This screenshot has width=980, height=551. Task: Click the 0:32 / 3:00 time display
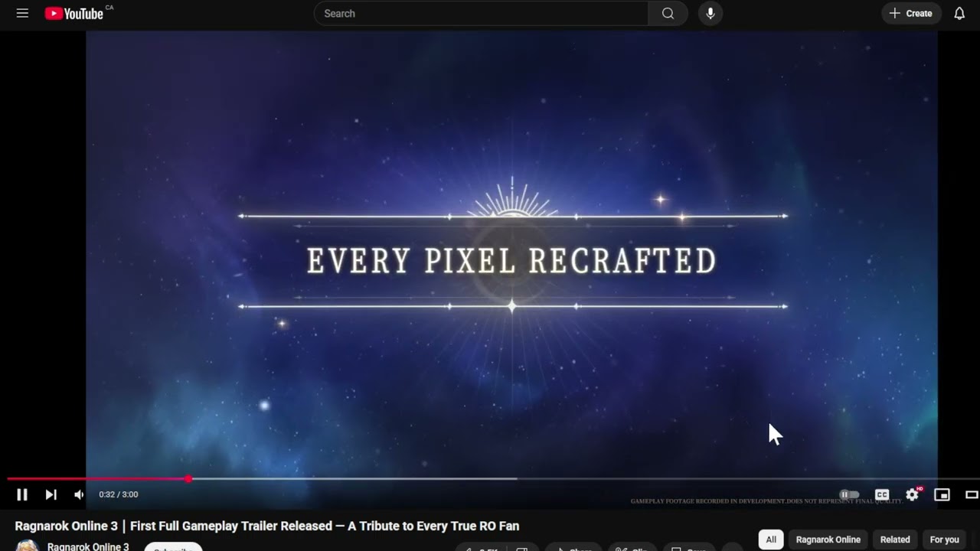pyautogui.click(x=119, y=494)
